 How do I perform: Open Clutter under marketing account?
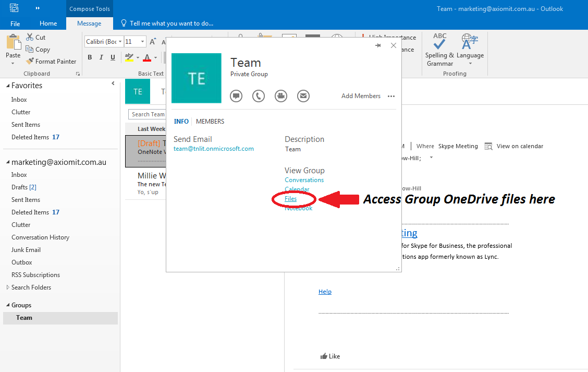pyautogui.click(x=21, y=225)
